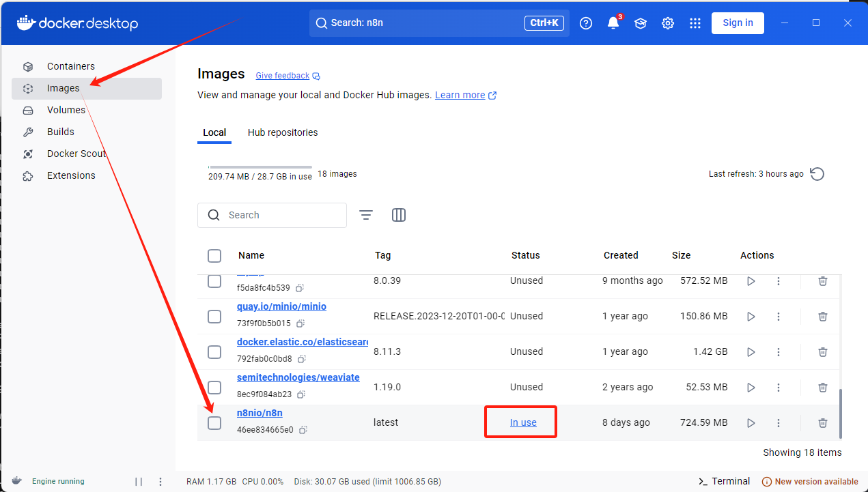Pause the Docker engine
Image resolution: width=868 pixels, height=492 pixels.
[x=139, y=481]
